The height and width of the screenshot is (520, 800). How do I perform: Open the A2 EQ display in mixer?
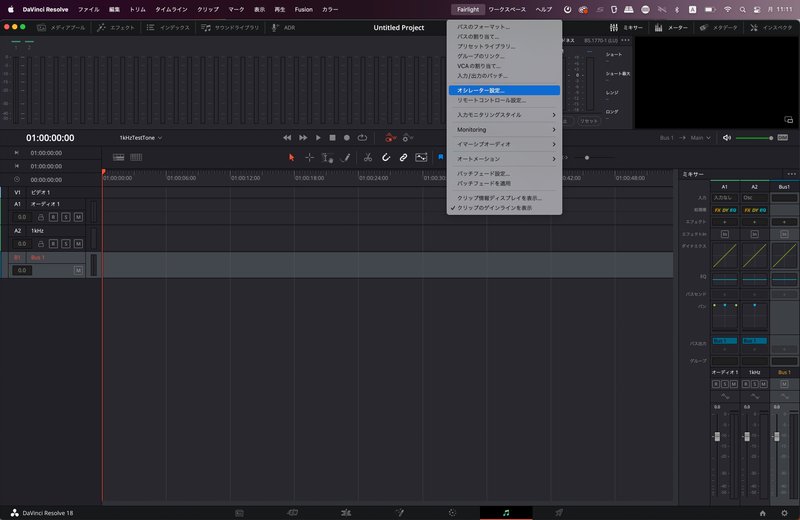coord(755,279)
